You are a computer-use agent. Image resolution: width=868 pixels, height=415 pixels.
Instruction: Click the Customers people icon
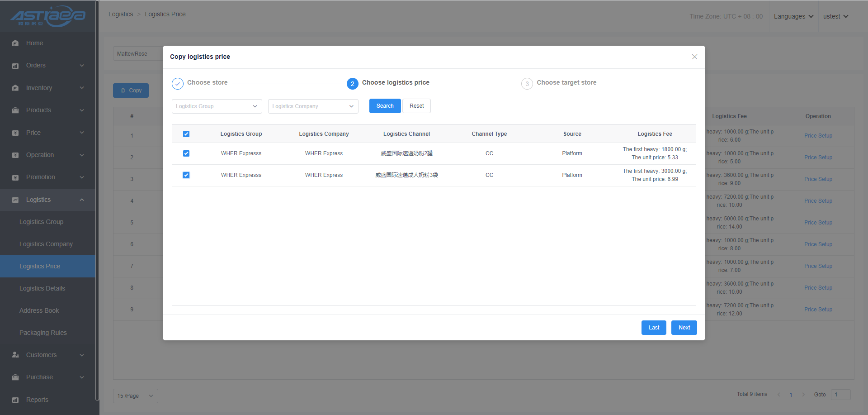15,355
